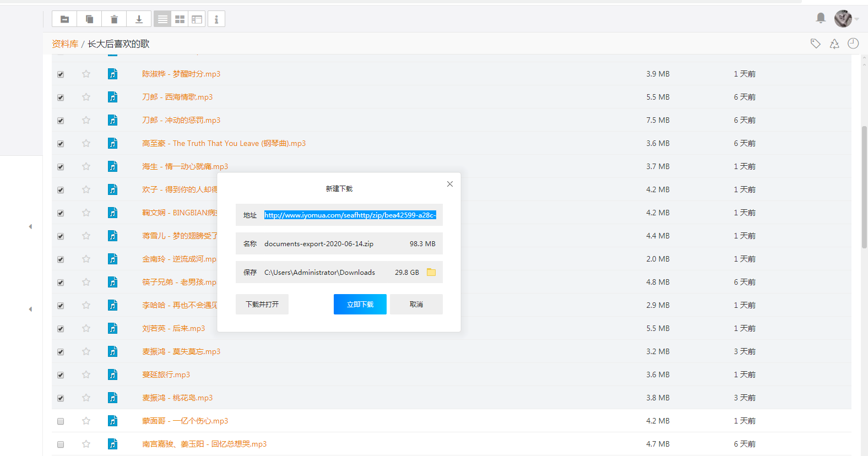Click music icon of 高至豪 The Truth That You Leave
This screenshot has width=868, height=456.
[113, 143]
